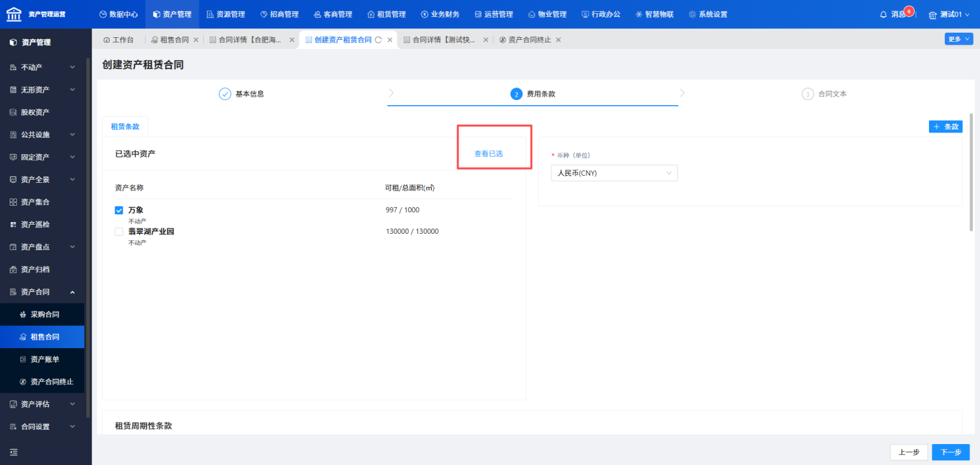Expand the 资产评估 sidebar group
The width and height of the screenshot is (980, 465).
click(x=42, y=404)
